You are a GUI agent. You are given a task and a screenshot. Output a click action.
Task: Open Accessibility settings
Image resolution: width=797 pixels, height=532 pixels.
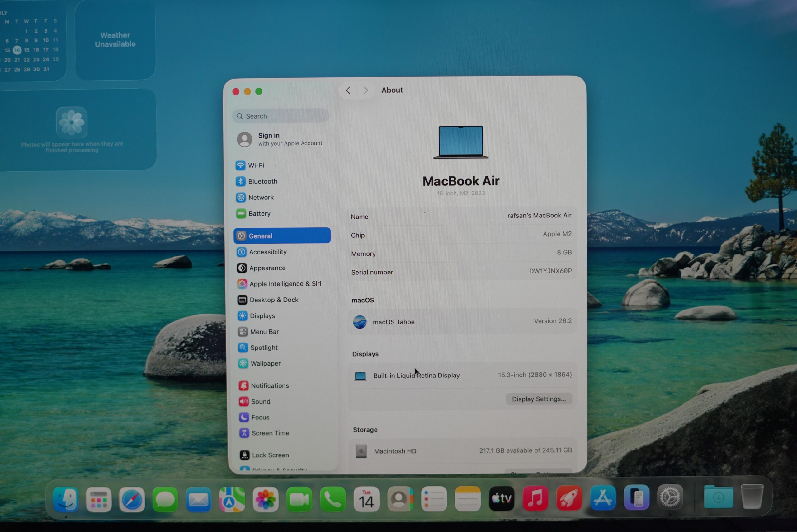pos(283,252)
